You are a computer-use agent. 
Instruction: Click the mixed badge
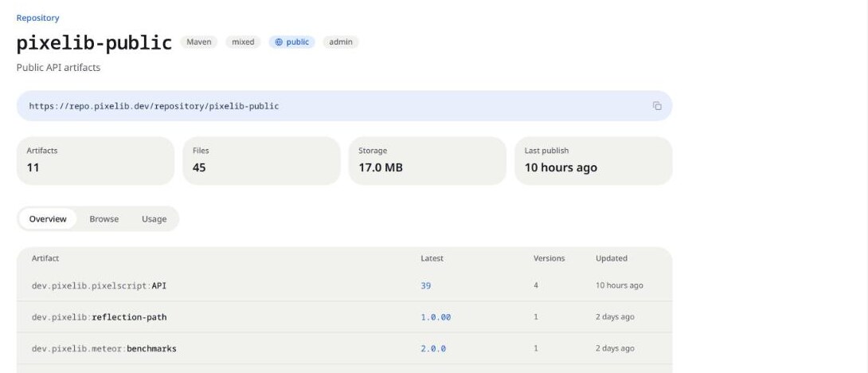pos(243,42)
